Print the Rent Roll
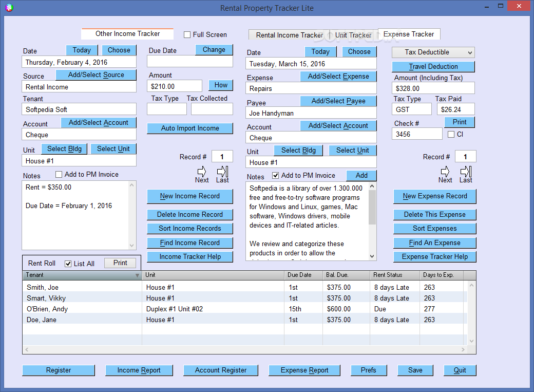The width and height of the screenshot is (534, 392). click(120, 263)
